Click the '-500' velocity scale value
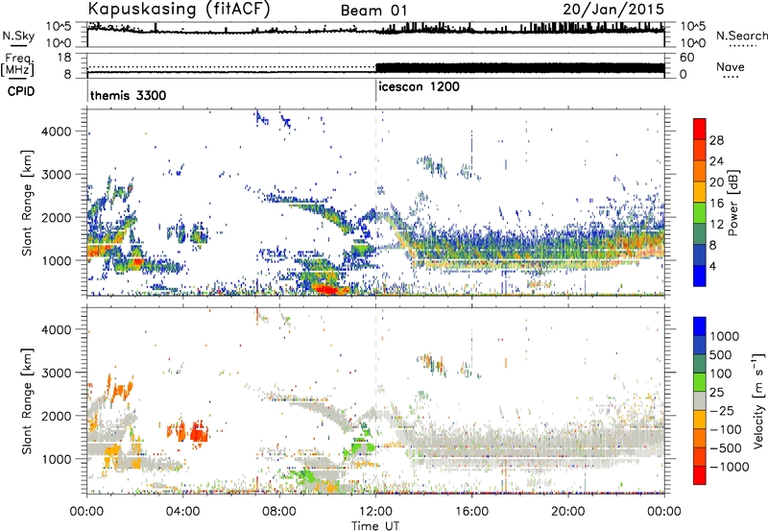The width and height of the screenshot is (768, 532). [x=725, y=448]
